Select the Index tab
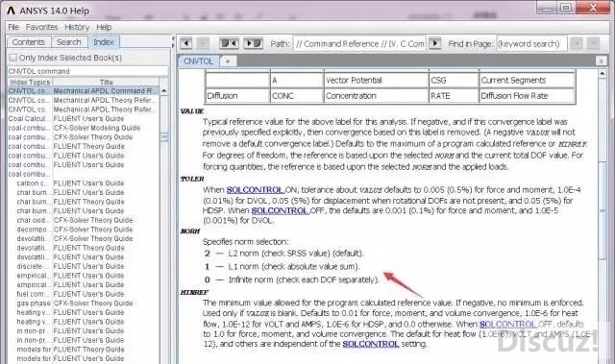This screenshot has height=364, width=615. (104, 42)
